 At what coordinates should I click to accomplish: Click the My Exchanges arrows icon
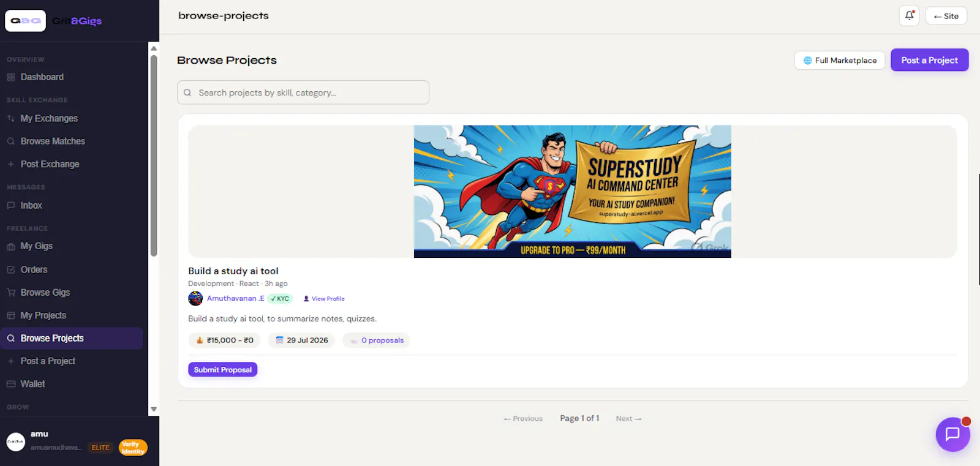click(x=11, y=118)
